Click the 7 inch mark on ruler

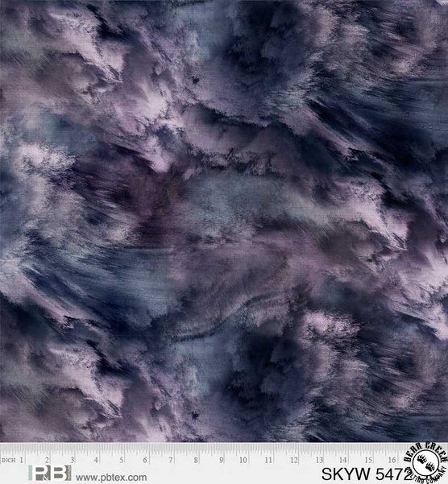click(x=171, y=460)
